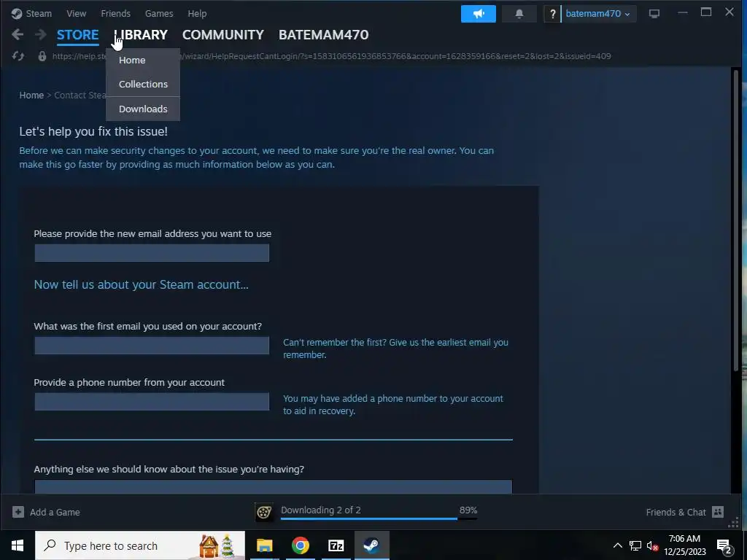This screenshot has width=747, height=560.
Task: Click the Downloading 2 of 2 status
Action: (x=321, y=510)
